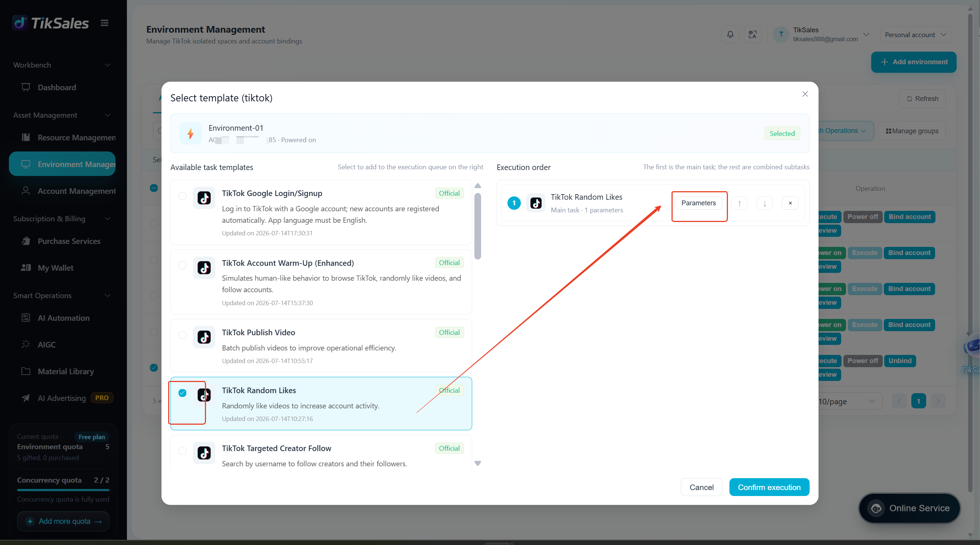The image size is (980, 545).
Task: Click Add environment button
Action: click(x=914, y=62)
